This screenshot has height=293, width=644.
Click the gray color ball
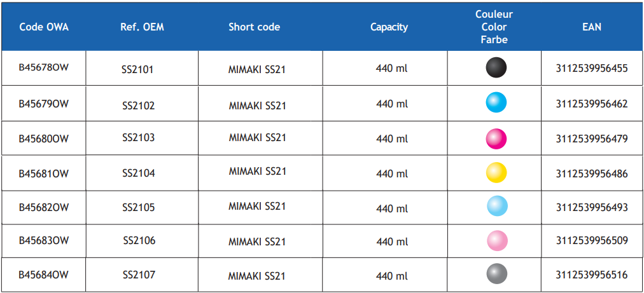tap(497, 274)
